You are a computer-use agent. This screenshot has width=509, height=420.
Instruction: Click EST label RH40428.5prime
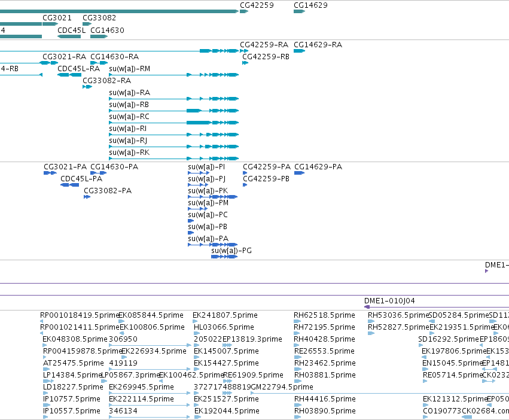(324, 339)
